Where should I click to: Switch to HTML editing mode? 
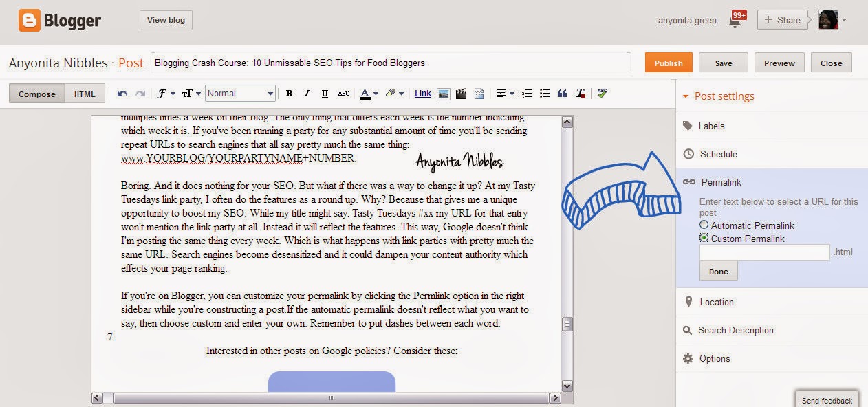(85, 94)
